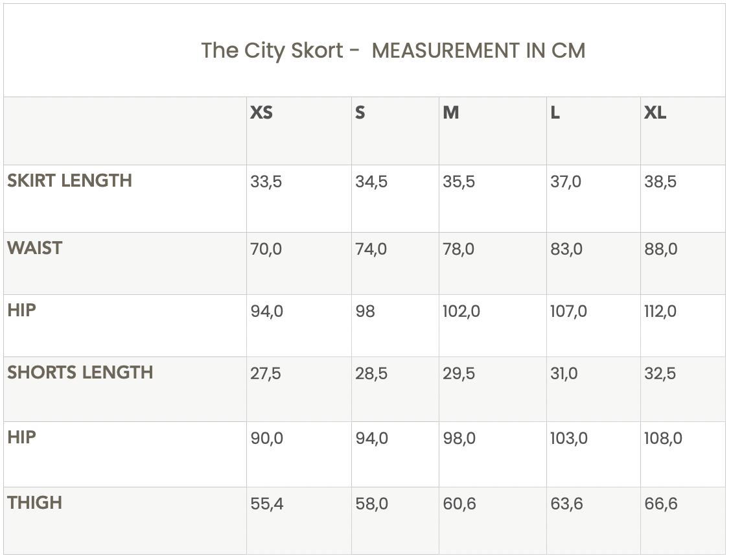
Task: Select the SHORTS LENGTH row label
Action: 80,372
